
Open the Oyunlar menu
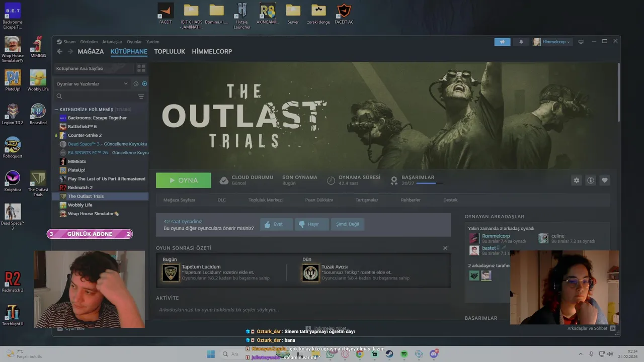click(x=134, y=42)
